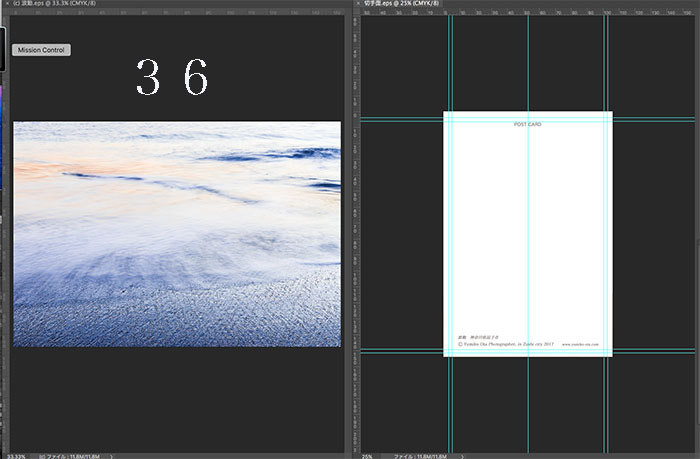
Task: Click the POST CARD text on the canvas
Action: (x=528, y=124)
